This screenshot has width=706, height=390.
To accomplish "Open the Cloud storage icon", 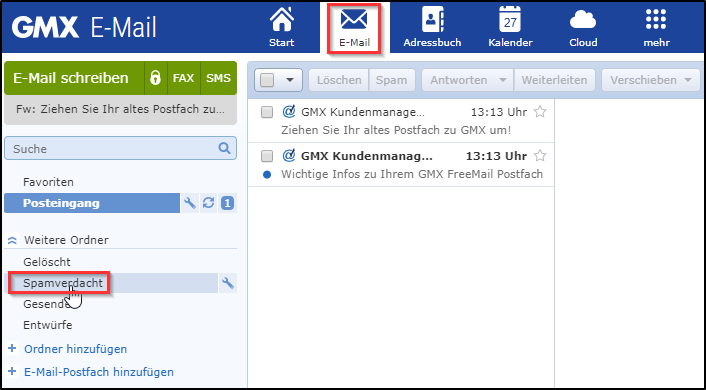I will tap(583, 27).
